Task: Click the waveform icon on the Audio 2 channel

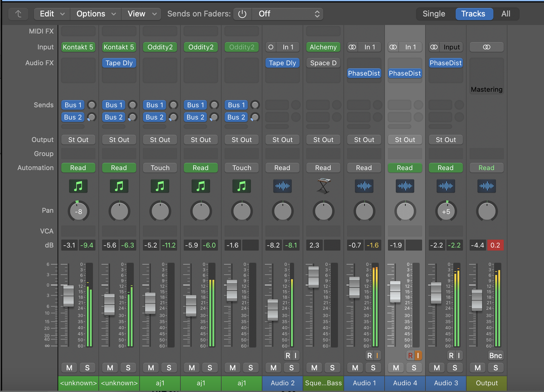Action: tap(282, 186)
